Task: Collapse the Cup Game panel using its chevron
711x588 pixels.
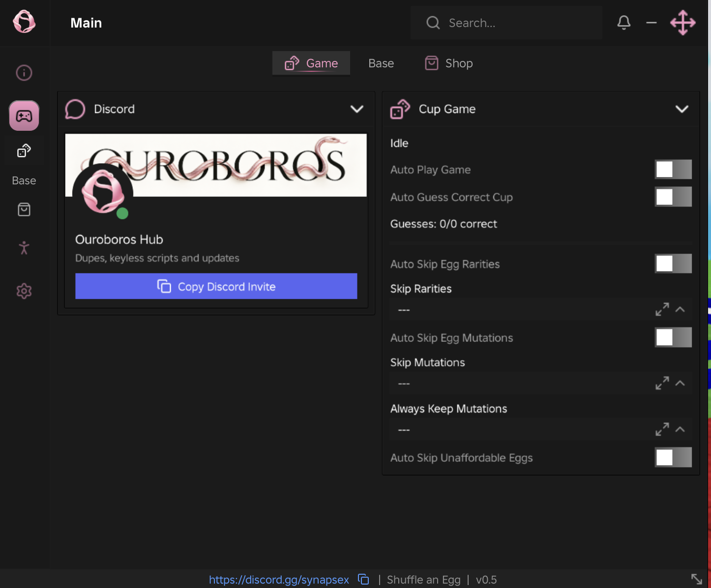Action: (x=682, y=109)
